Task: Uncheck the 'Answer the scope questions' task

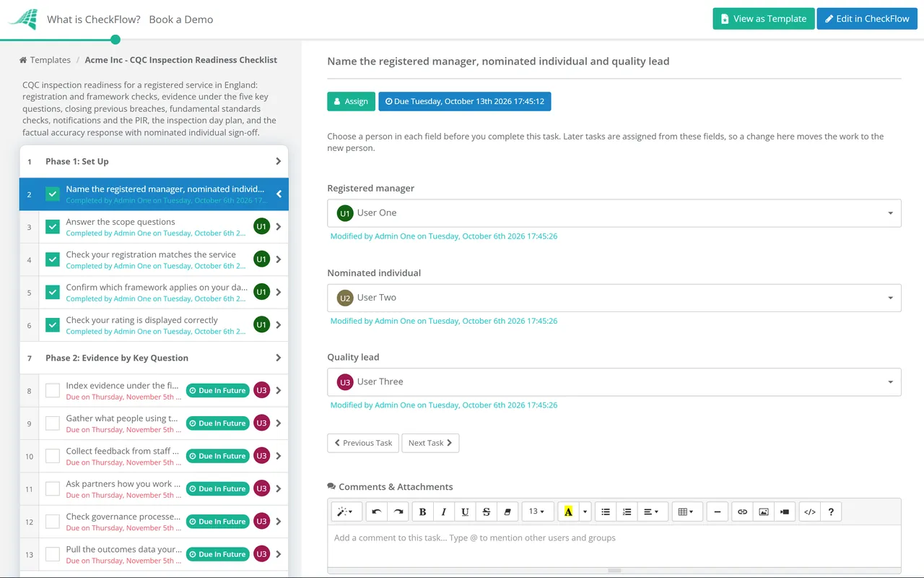Action: (53, 227)
